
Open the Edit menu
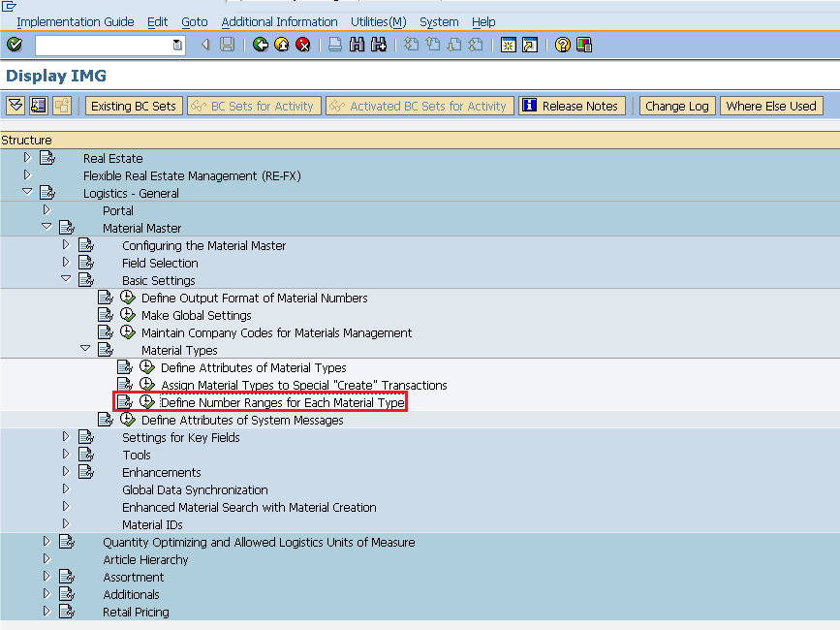(x=158, y=22)
